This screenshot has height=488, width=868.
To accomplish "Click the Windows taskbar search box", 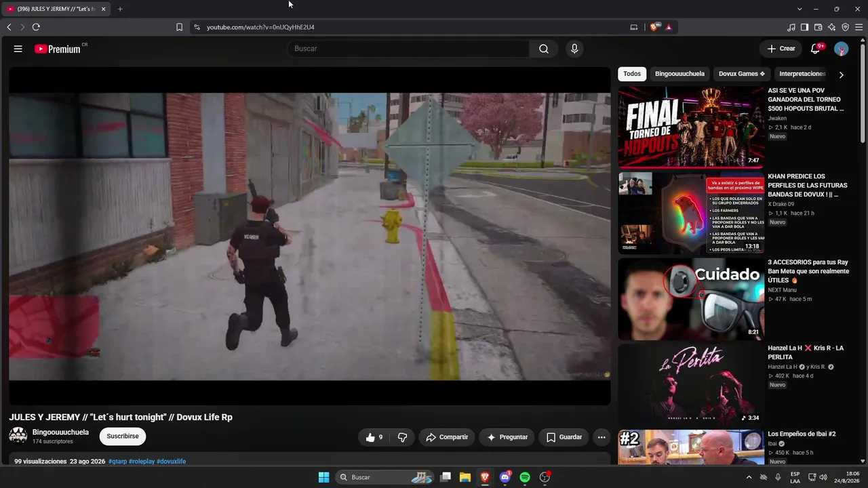I will 384,477.
